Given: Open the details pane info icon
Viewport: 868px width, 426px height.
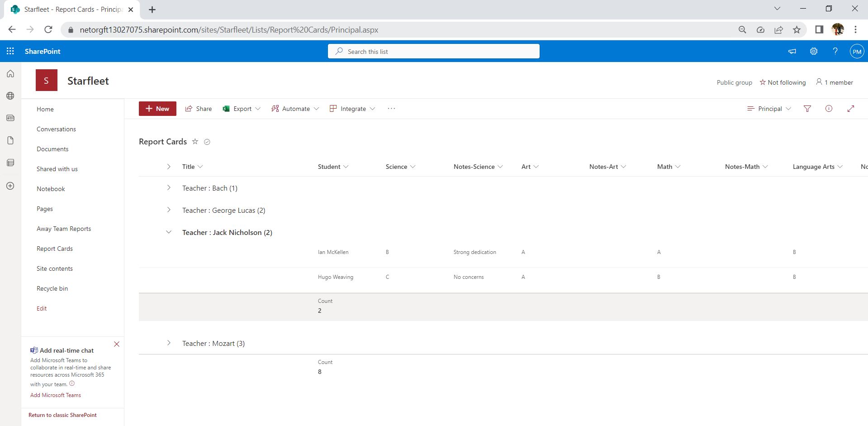Looking at the screenshot, I should (829, 109).
